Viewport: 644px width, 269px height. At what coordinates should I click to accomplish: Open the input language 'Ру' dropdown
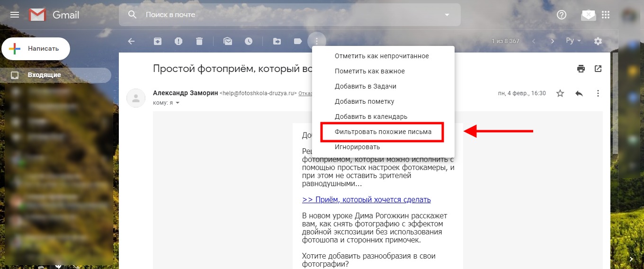(573, 41)
